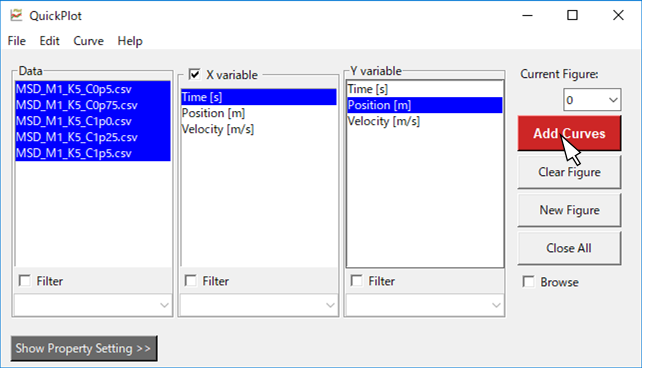Viewport: 651px width, 376px height.
Task: Expand the Y variable filter combo box
Action: (x=424, y=305)
